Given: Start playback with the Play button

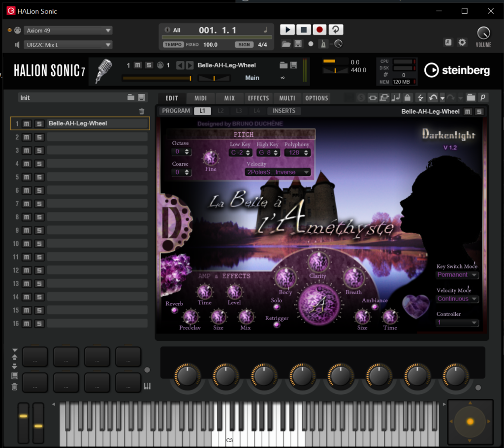Looking at the screenshot, I should (x=287, y=30).
